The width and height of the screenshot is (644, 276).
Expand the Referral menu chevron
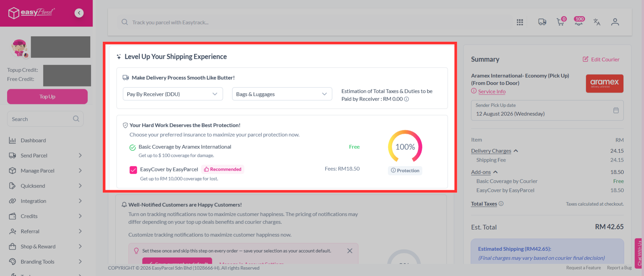(80, 231)
